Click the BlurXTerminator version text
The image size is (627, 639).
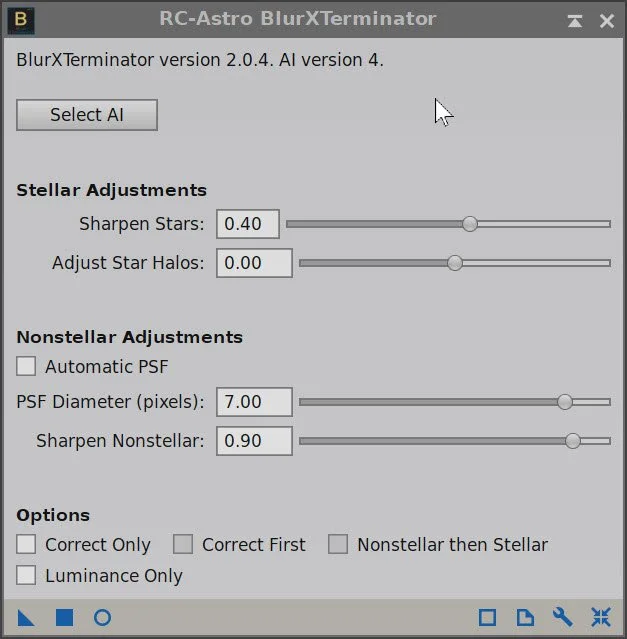(200, 60)
